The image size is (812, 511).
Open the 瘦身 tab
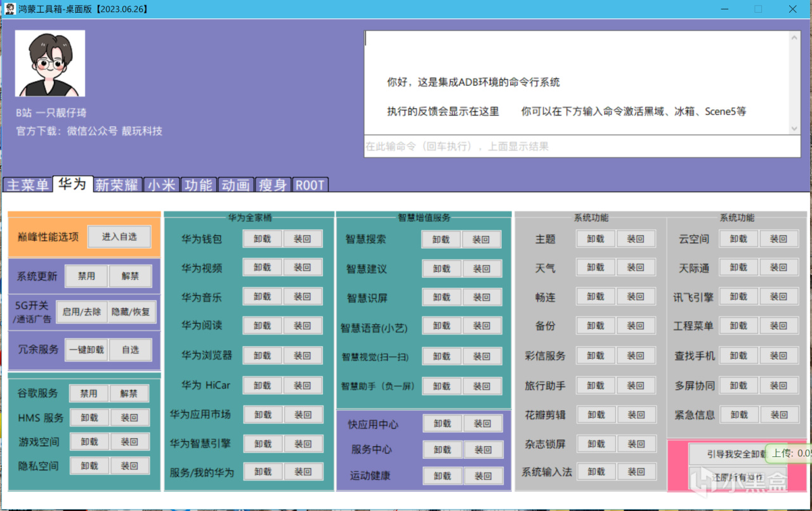[273, 185]
